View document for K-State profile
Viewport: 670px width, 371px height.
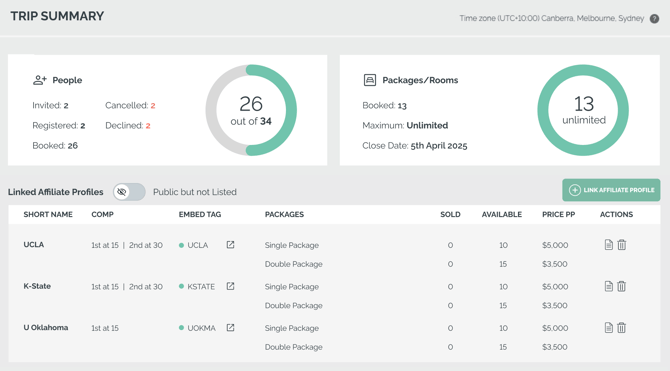(x=609, y=286)
